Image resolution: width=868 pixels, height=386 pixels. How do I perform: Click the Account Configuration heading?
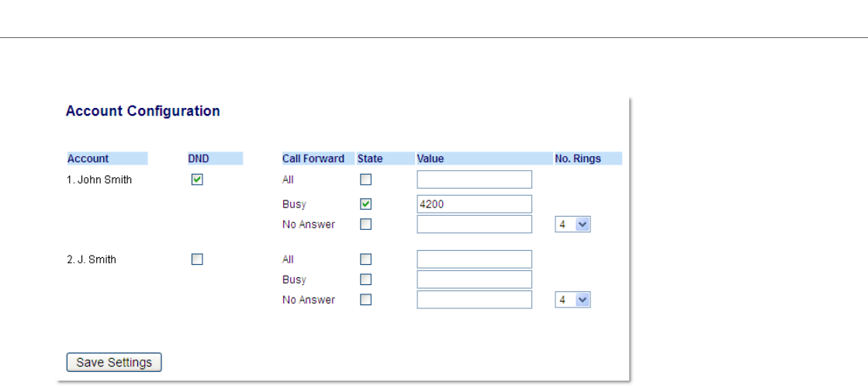click(x=143, y=111)
